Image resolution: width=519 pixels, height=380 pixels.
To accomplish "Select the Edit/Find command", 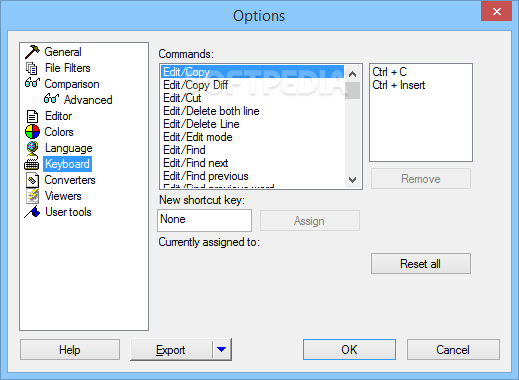I will point(252,150).
